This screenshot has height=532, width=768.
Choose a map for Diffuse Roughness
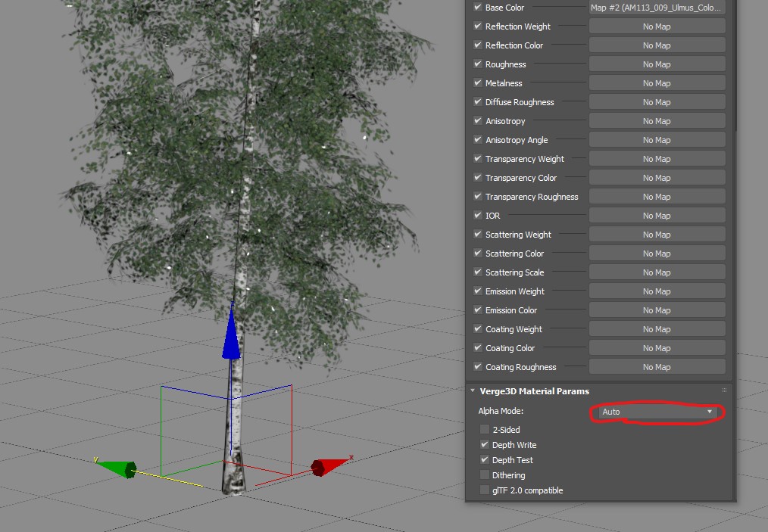[x=657, y=102]
